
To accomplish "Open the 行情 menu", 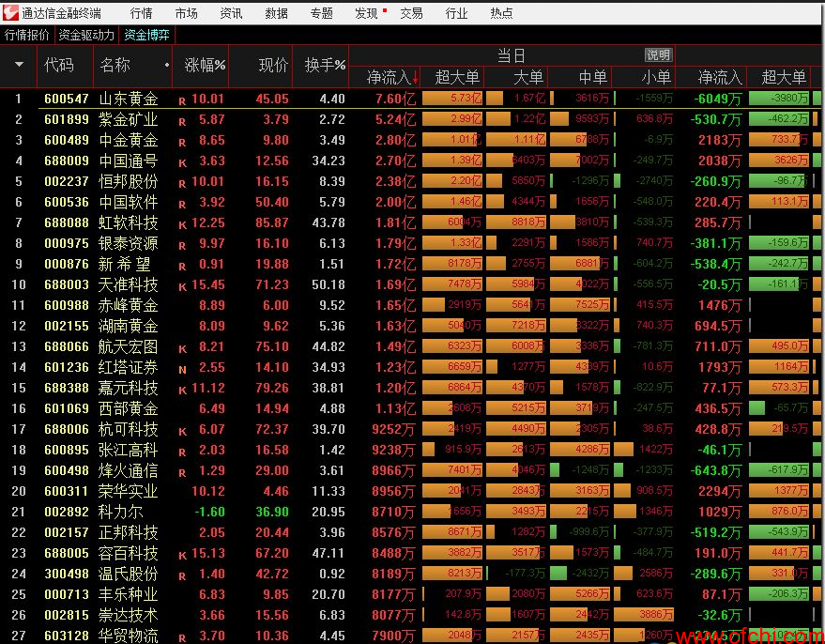I will [141, 13].
